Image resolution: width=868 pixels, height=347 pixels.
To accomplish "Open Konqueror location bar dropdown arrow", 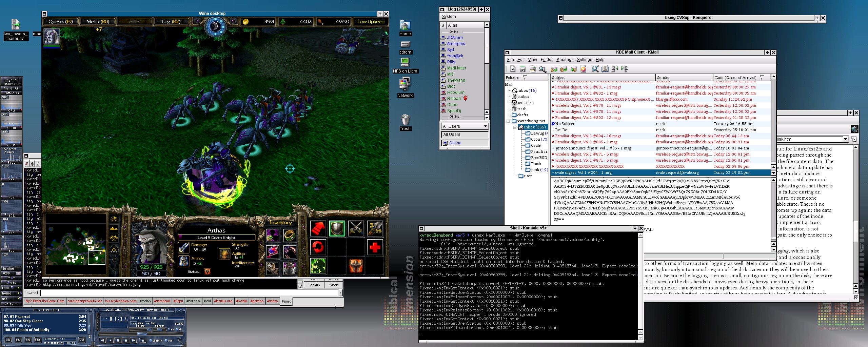I will coord(845,139).
